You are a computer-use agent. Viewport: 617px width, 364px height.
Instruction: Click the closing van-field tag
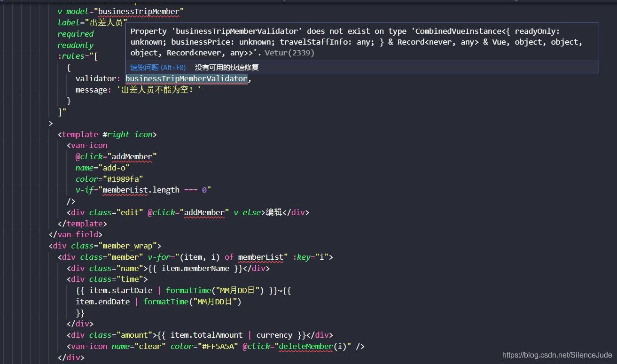(x=75, y=234)
